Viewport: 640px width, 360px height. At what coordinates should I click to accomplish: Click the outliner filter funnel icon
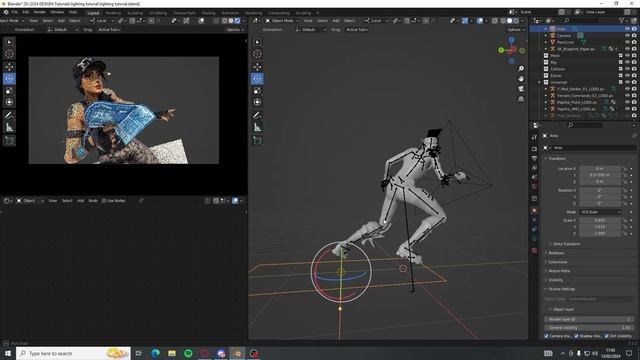(x=622, y=20)
